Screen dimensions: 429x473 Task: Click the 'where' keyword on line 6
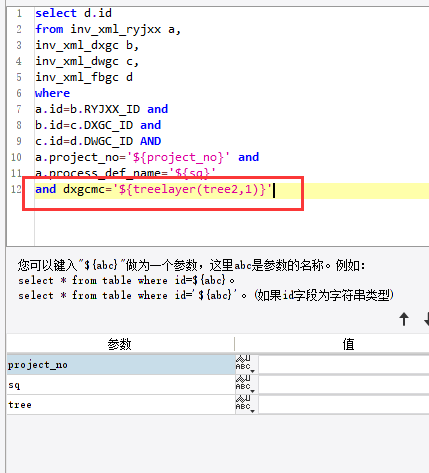pos(52,93)
